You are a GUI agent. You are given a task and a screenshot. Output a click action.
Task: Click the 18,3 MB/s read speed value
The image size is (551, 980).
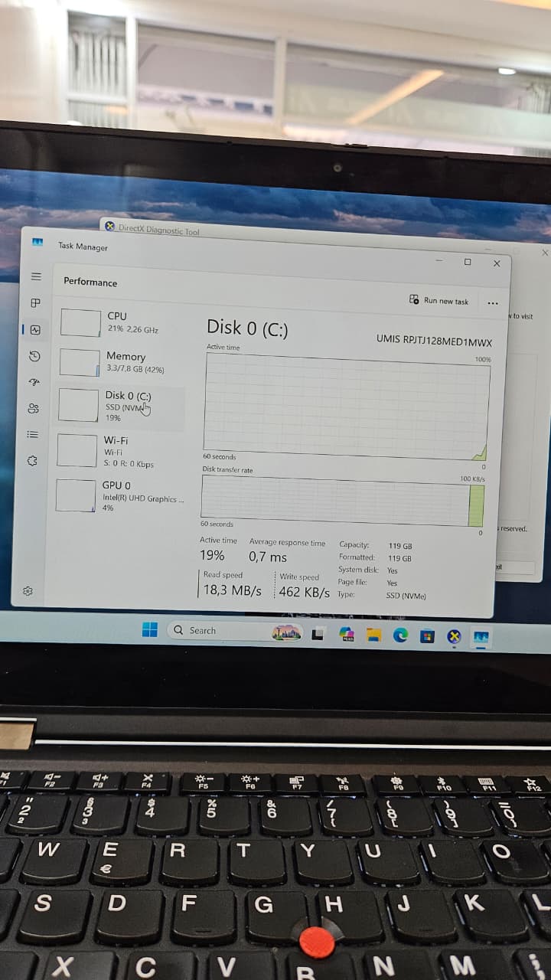[x=233, y=591]
